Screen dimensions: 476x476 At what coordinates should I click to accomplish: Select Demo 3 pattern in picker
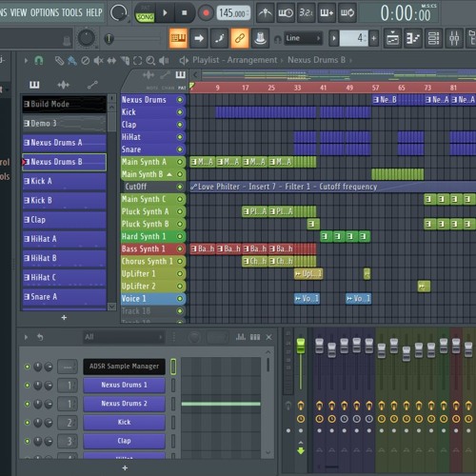pos(64,124)
